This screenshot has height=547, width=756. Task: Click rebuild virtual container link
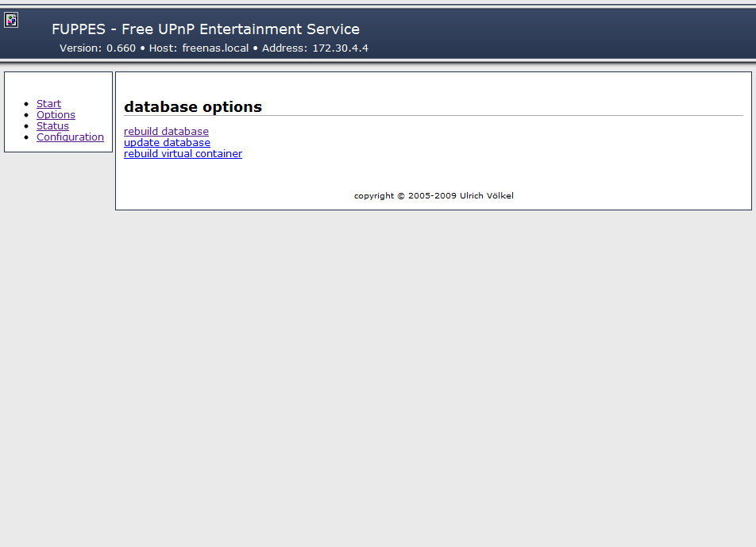tap(183, 153)
